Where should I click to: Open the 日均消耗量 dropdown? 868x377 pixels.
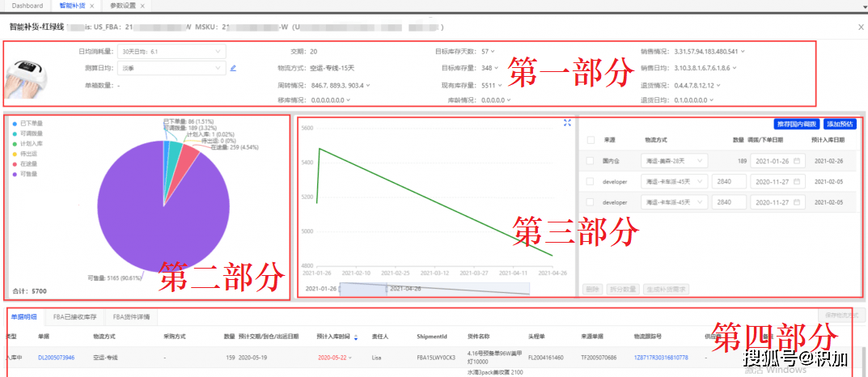[171, 51]
